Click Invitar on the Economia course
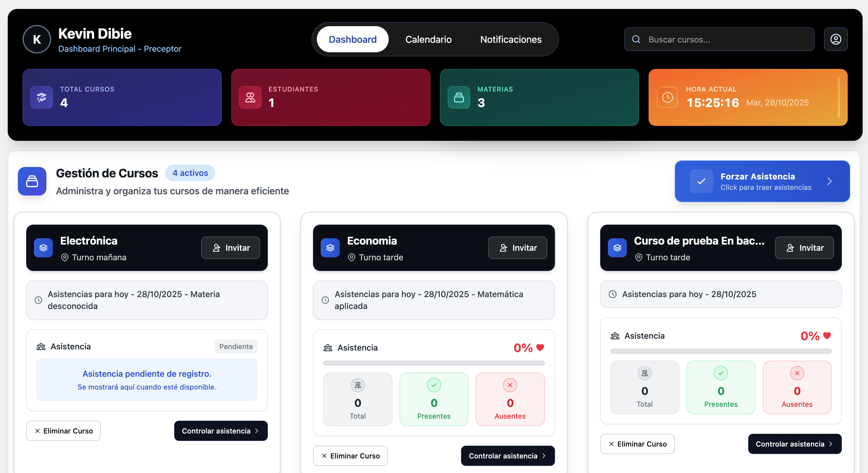 pos(517,247)
